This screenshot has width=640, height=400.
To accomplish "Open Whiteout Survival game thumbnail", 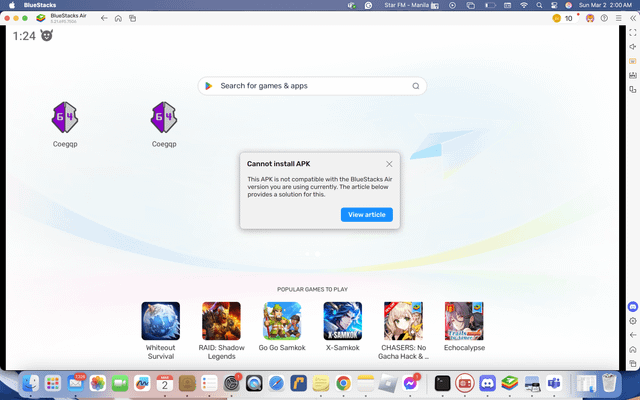I will (x=160, y=321).
